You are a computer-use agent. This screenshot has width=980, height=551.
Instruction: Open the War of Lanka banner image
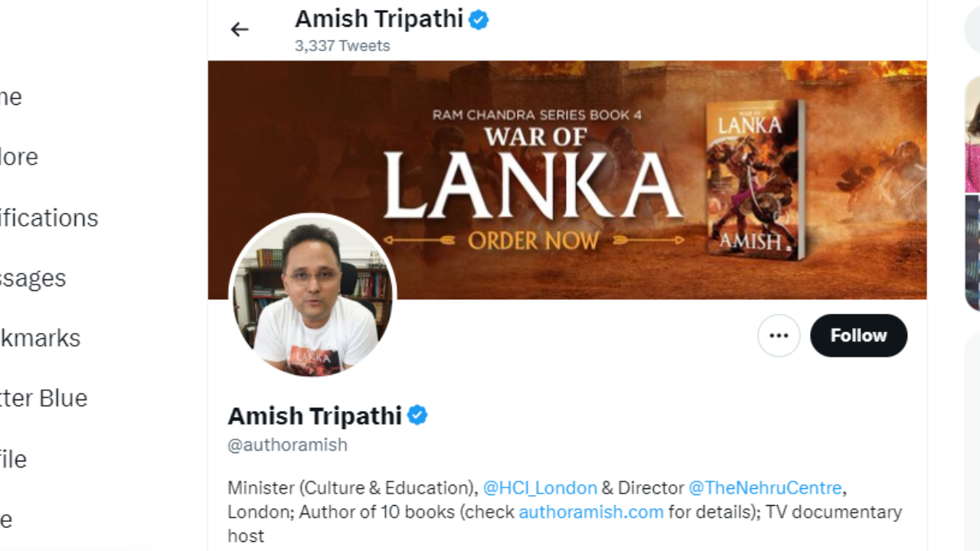tap(567, 180)
